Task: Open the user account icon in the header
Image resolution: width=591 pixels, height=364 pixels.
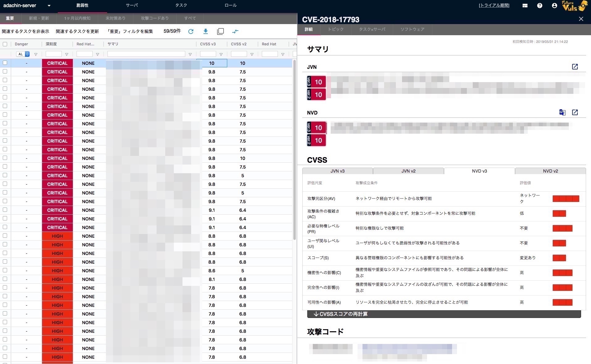Action: [x=554, y=6]
